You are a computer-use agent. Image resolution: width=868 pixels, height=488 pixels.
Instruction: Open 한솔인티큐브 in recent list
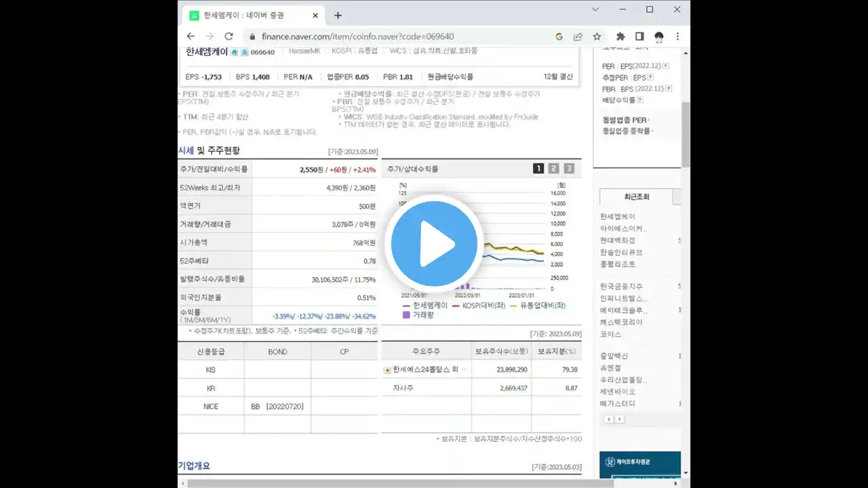click(x=621, y=252)
